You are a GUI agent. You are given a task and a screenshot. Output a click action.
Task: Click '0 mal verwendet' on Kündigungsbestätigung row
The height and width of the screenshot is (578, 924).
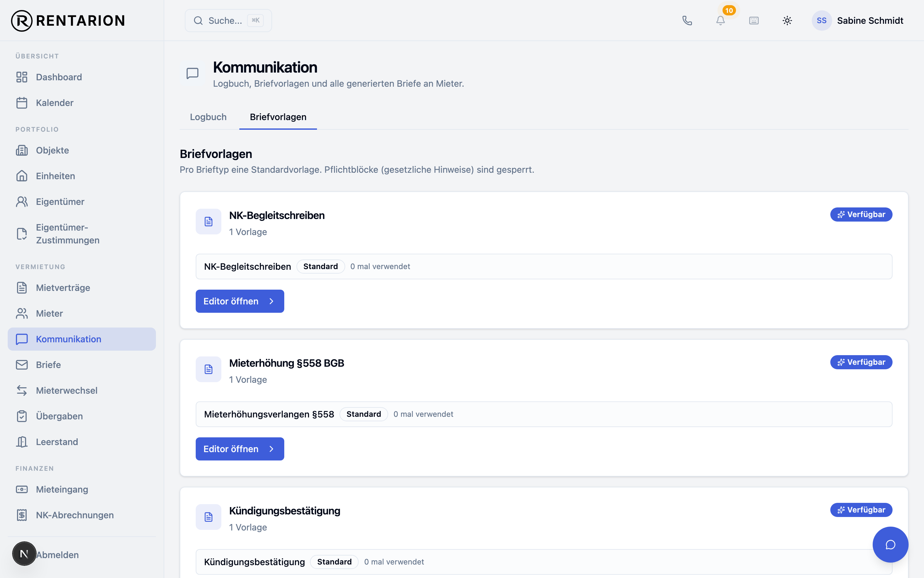click(x=394, y=562)
